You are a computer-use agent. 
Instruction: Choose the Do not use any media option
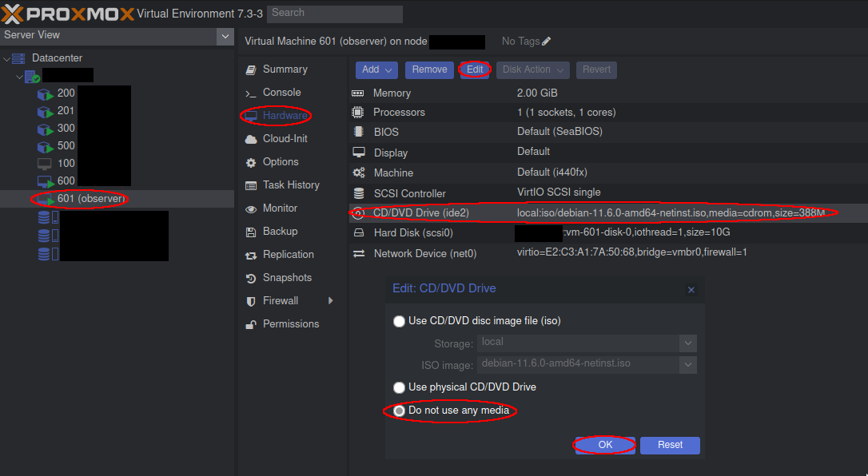[399, 411]
